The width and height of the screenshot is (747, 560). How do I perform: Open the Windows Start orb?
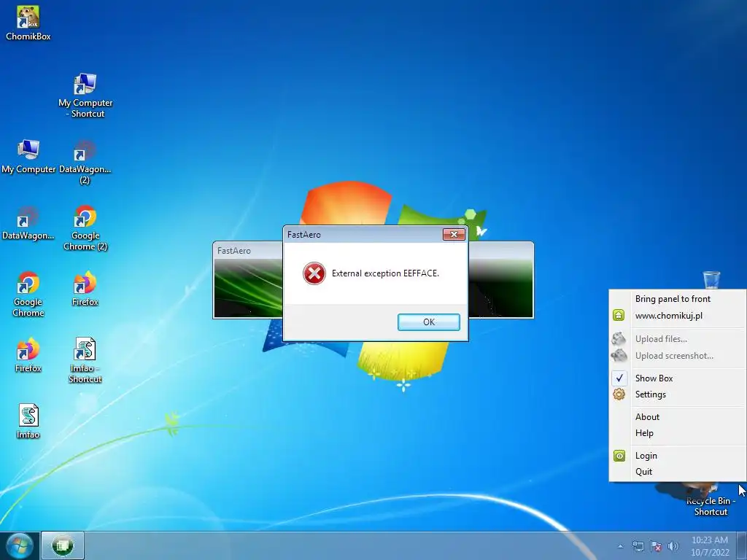[x=20, y=545]
